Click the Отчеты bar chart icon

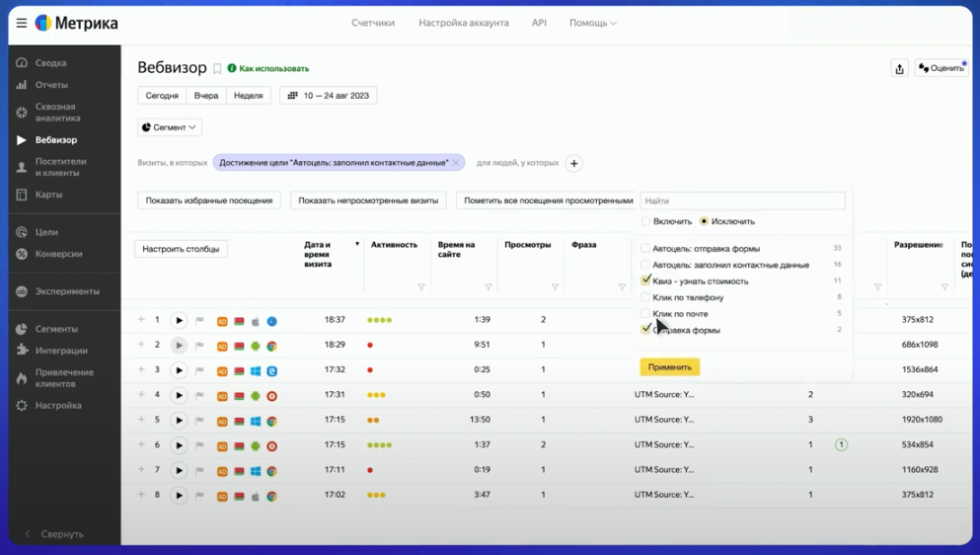coord(22,85)
